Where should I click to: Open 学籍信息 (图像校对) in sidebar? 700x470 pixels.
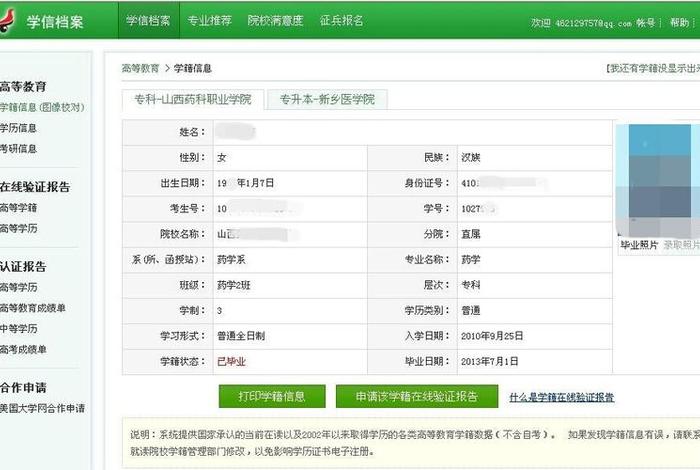42,107
